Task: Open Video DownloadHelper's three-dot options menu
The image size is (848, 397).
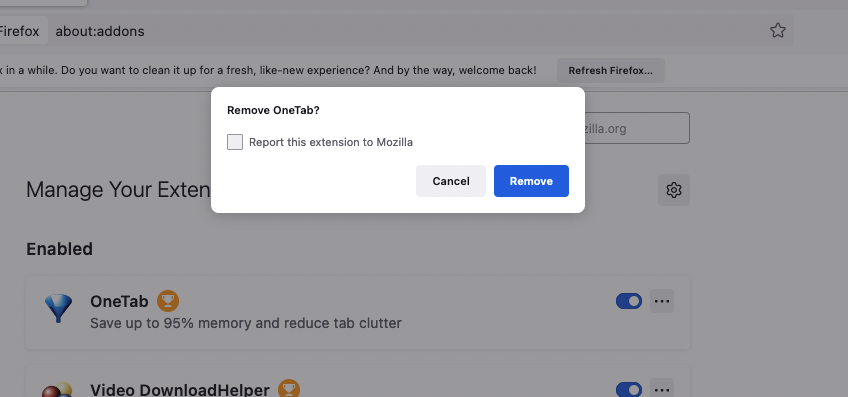Action: [x=662, y=388]
